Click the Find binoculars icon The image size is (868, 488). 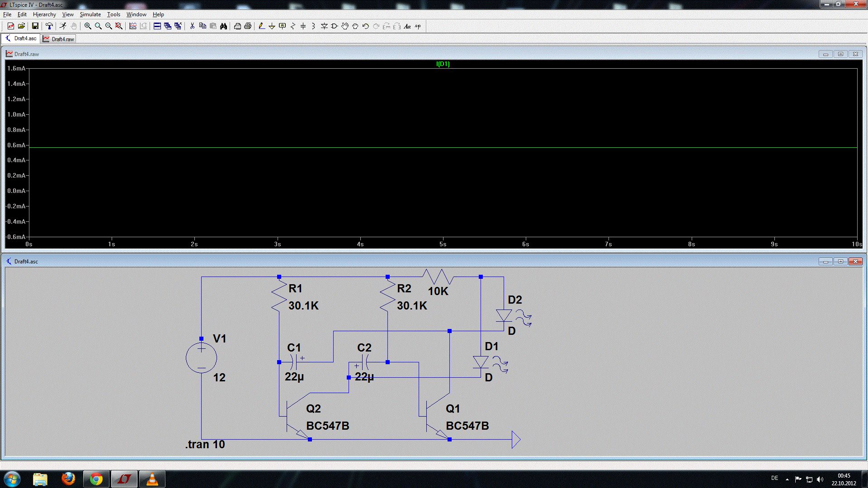pos(223,26)
